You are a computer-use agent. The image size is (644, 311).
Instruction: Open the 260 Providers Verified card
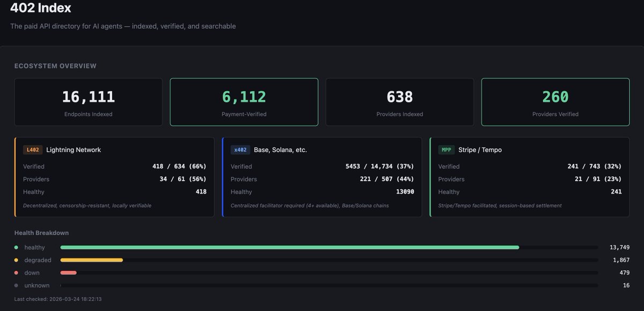click(x=555, y=102)
